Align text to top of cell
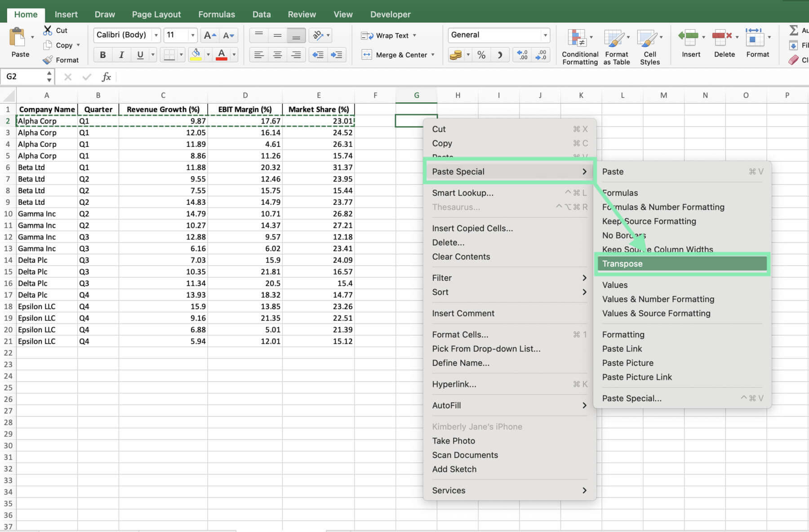Viewport: 809px width, 532px height. click(x=259, y=35)
